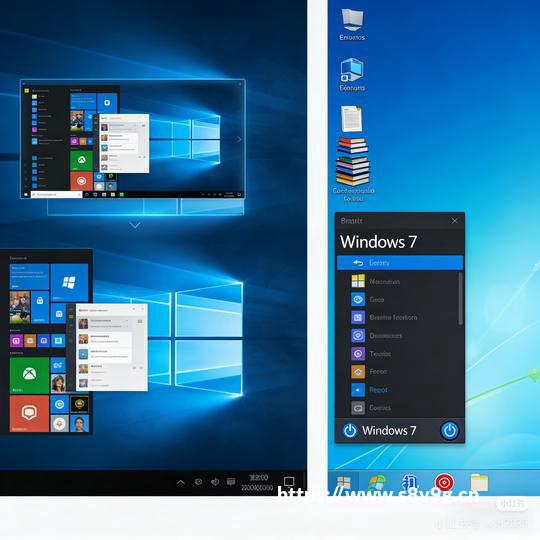Select the first avatar entry in the white window
This screenshot has width=540, height=540.
103,323
